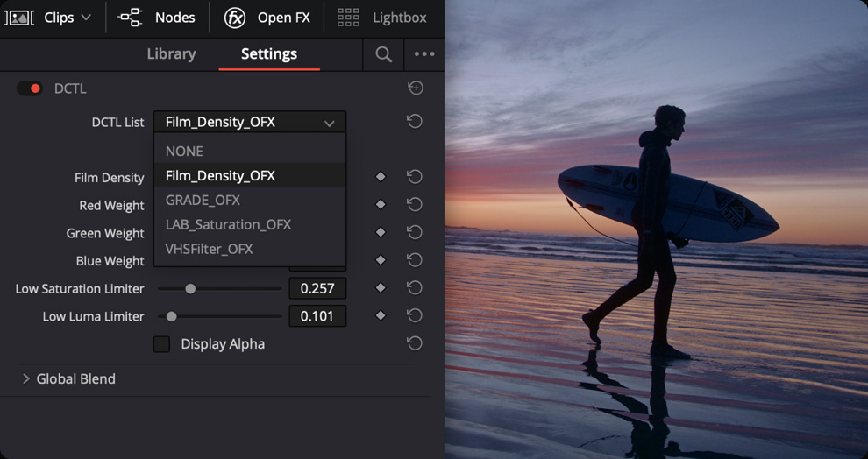Add keyframe for Film Density

click(x=381, y=177)
